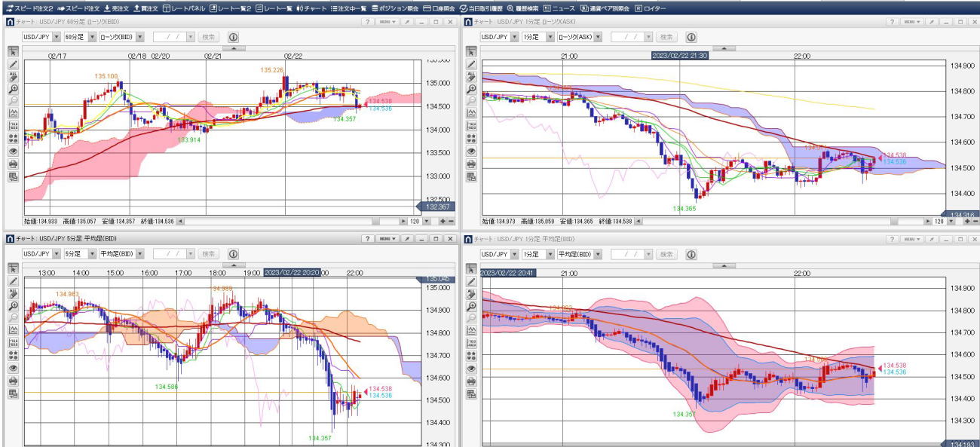Click plus zoom control at top-left chart's bottom scrollbar
This screenshot has width=980, height=447.
[440, 222]
